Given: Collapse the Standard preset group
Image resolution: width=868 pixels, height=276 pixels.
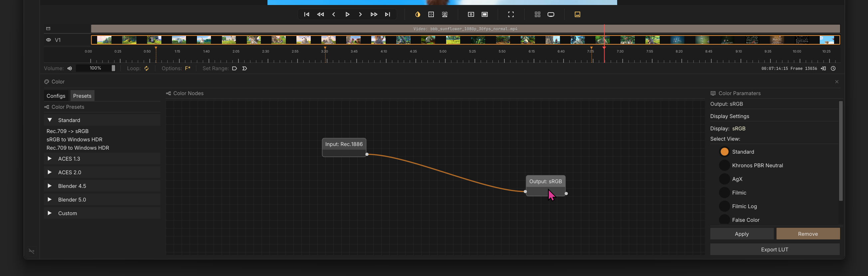Looking at the screenshot, I should [50, 120].
